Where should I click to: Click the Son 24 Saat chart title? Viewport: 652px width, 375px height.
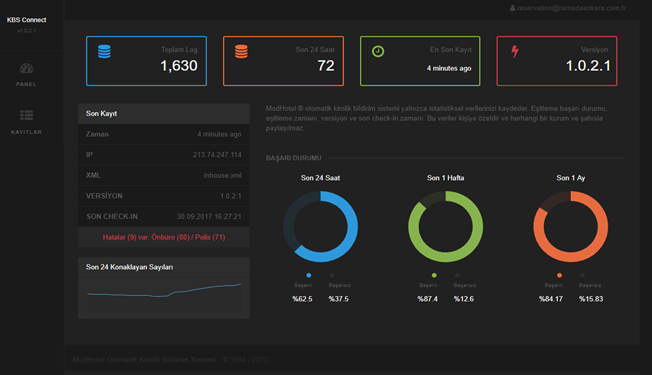pos(321,178)
